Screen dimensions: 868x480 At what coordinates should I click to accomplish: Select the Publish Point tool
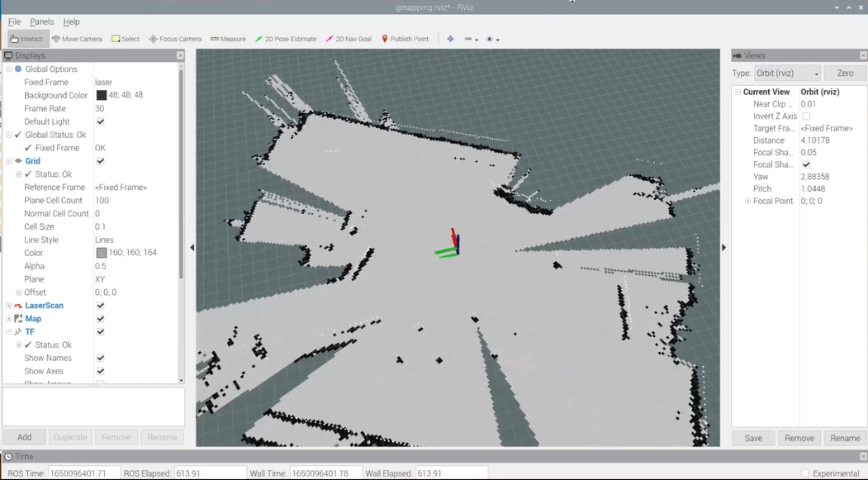[x=405, y=39]
